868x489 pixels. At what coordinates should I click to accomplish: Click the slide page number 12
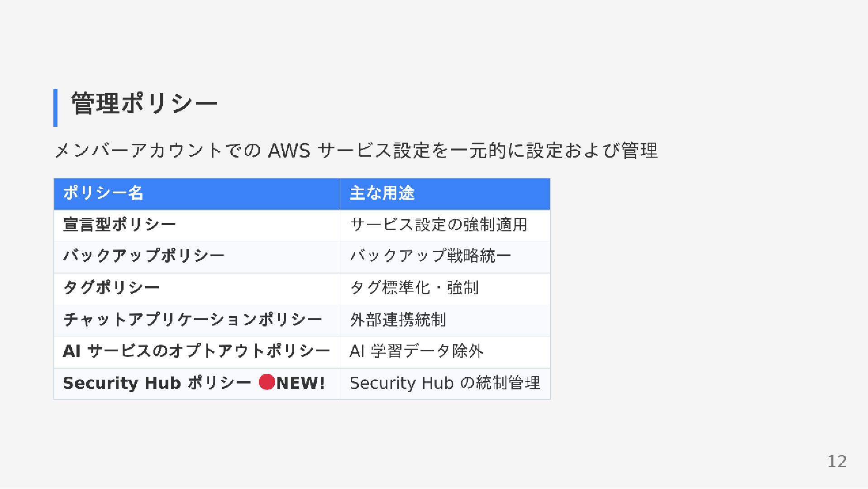coord(837,461)
